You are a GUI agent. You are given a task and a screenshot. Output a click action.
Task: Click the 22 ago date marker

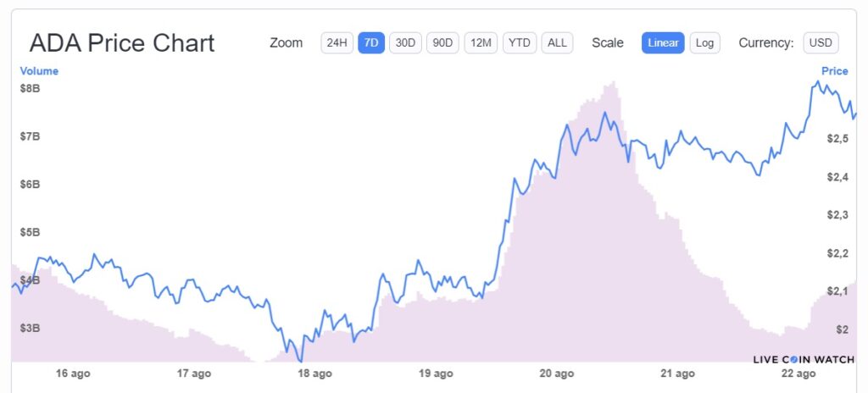point(798,374)
